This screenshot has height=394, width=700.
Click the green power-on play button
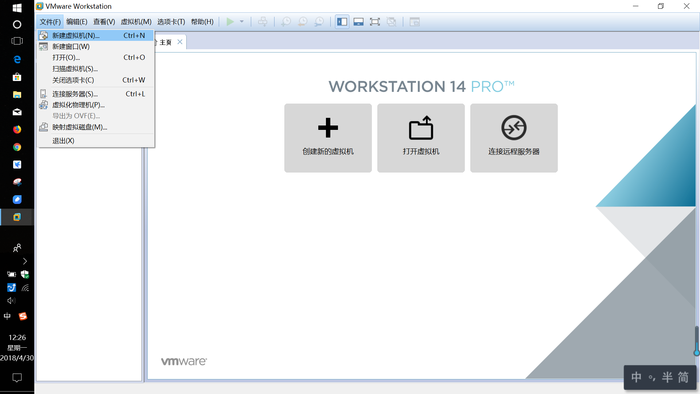coord(230,21)
